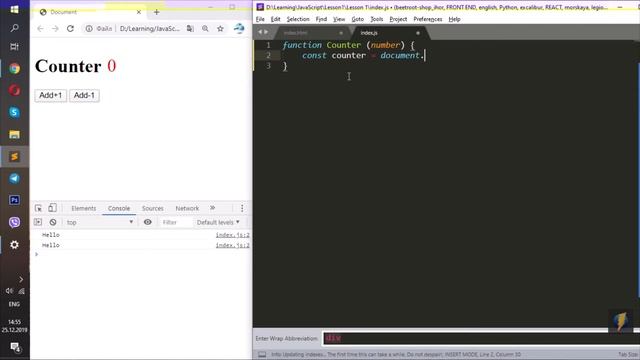Open Sublime Project menu
This screenshot has width=640, height=360.
pos(398,19)
